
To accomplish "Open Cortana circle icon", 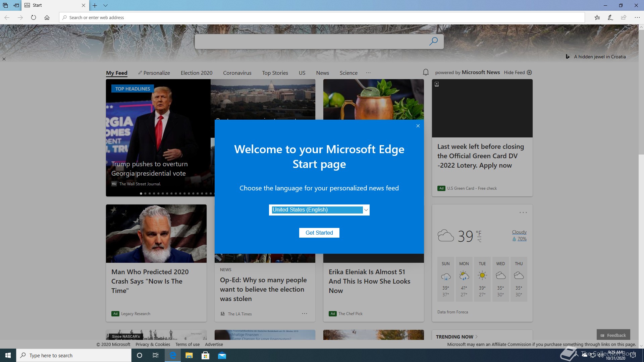I will (140, 355).
